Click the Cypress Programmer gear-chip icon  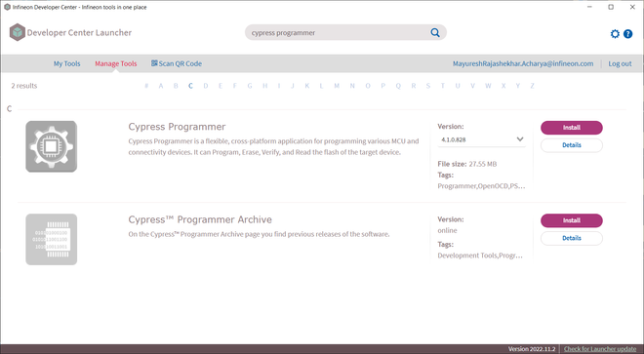click(52, 146)
